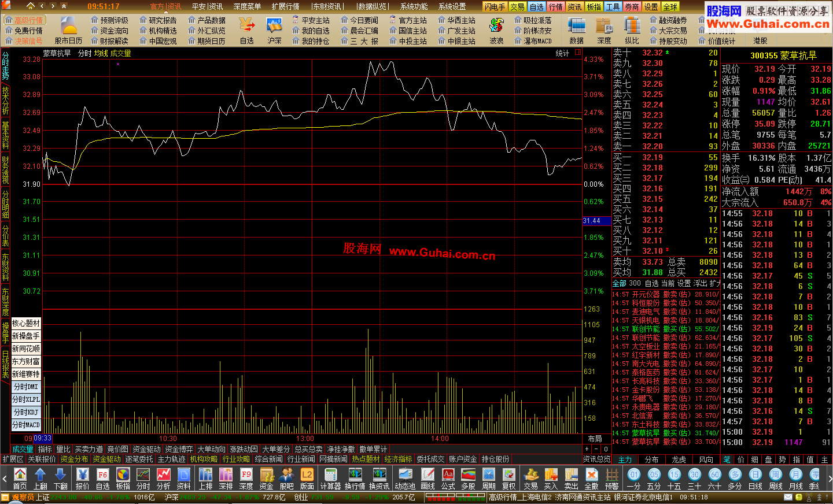Open the 股吧 stock forum icon

coord(287,479)
